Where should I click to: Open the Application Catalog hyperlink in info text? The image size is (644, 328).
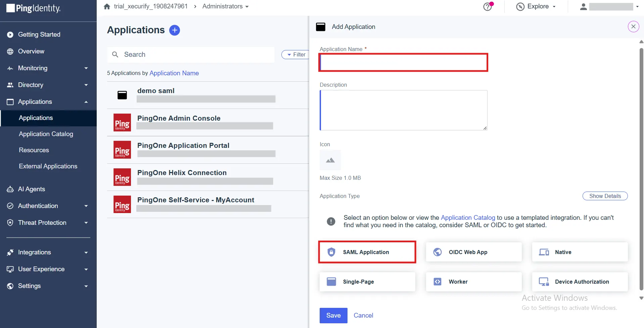(x=468, y=218)
